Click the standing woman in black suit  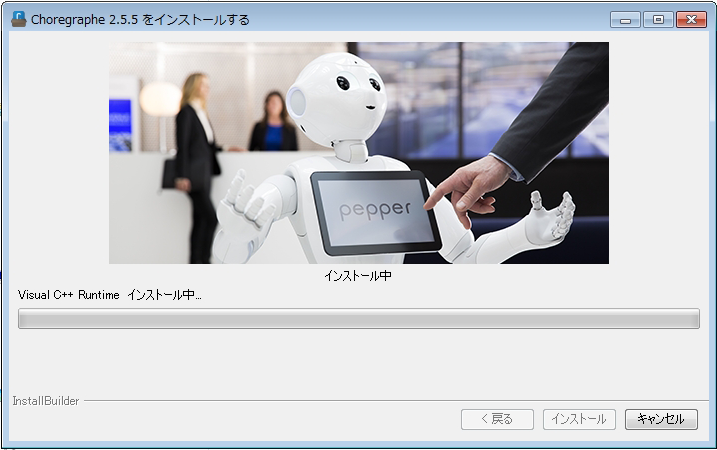195,150
